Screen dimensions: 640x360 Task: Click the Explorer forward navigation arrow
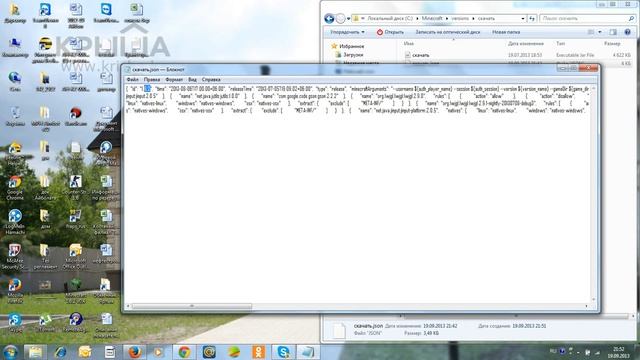340,18
